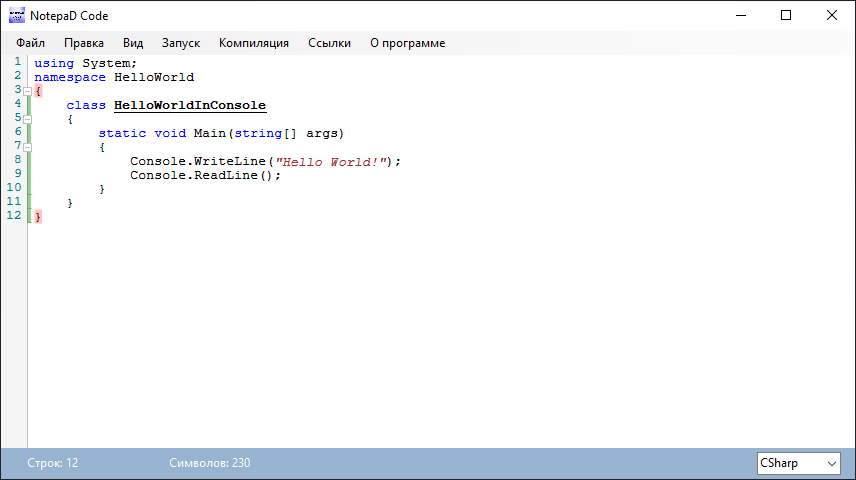Collapse the class fold marker on line 5

27,119
